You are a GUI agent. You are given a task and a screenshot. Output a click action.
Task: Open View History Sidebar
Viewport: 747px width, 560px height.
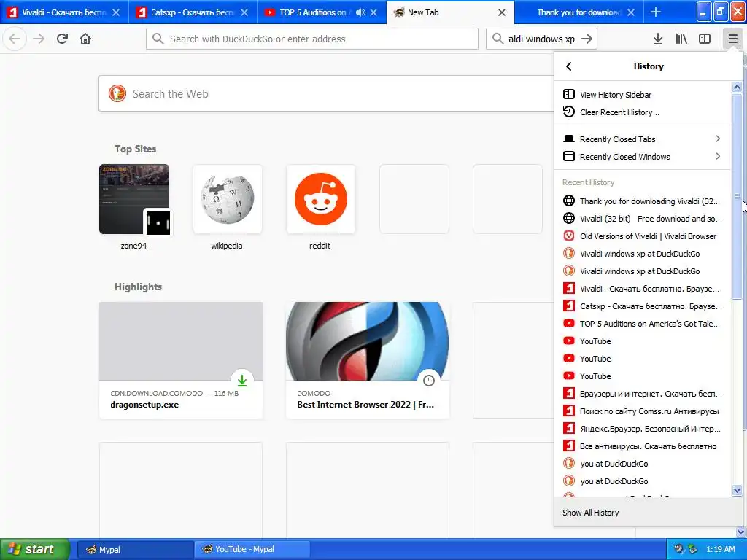(642, 95)
